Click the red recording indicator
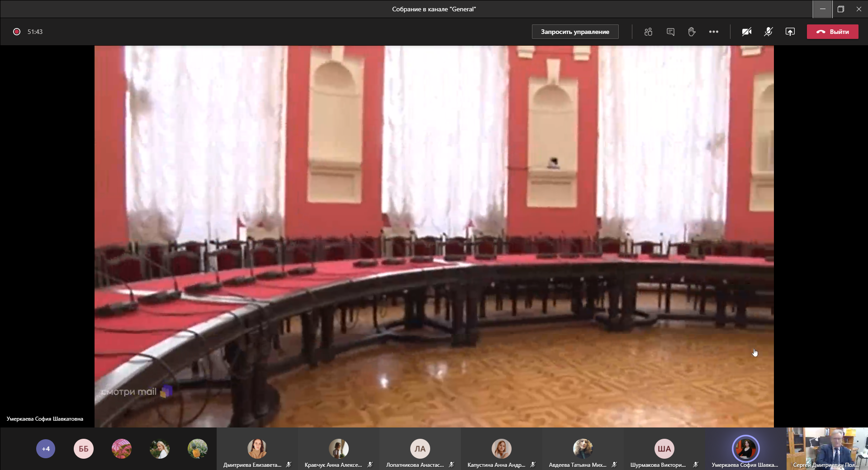The height and width of the screenshot is (470, 868). click(17, 32)
